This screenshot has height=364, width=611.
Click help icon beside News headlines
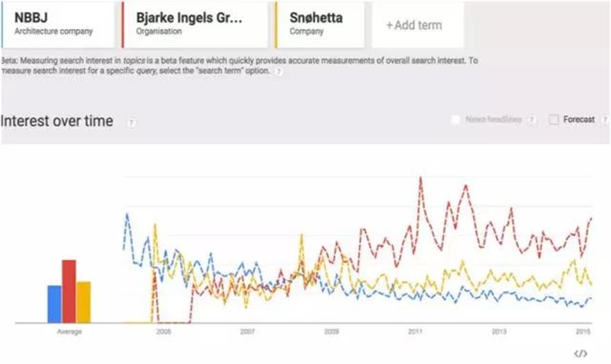tap(531, 120)
